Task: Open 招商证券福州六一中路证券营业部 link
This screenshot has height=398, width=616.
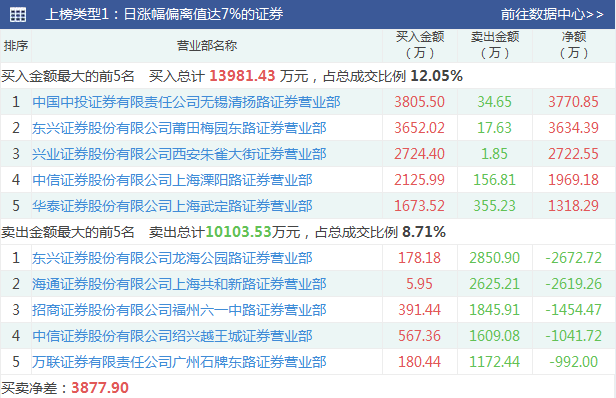Action: [179, 310]
